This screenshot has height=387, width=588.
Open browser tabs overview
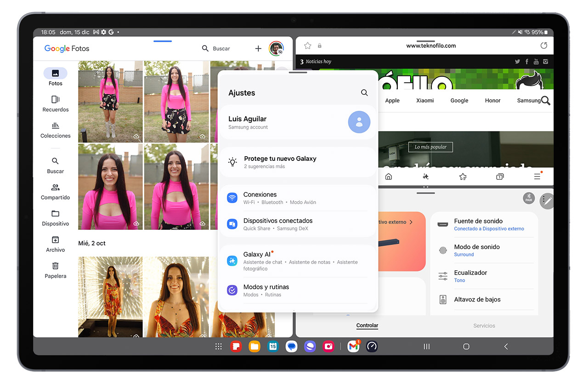pos(500,176)
